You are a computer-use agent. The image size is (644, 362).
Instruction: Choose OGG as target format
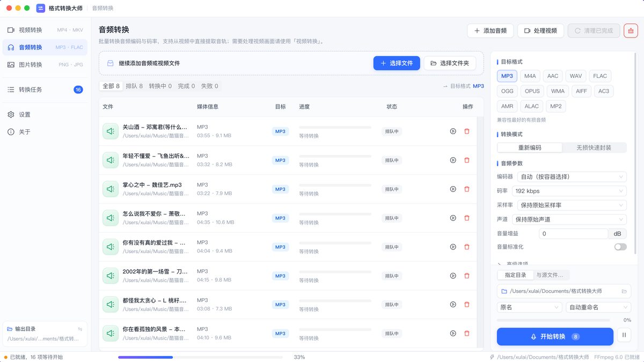pyautogui.click(x=507, y=91)
